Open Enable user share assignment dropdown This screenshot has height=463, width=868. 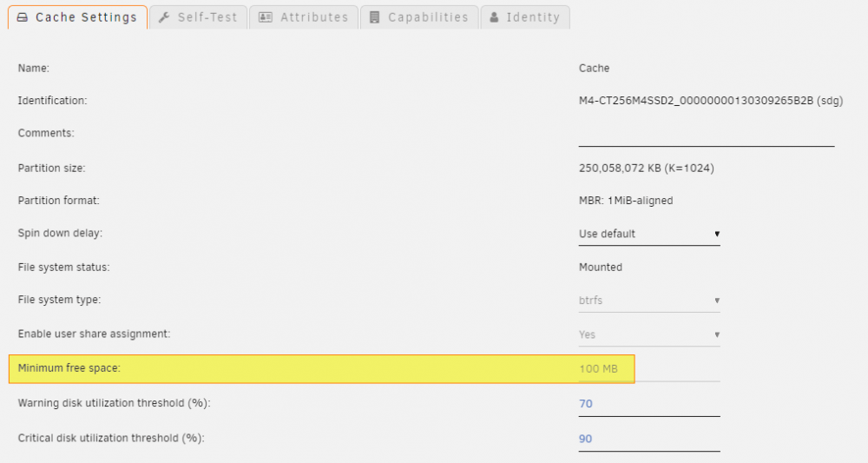649,335
